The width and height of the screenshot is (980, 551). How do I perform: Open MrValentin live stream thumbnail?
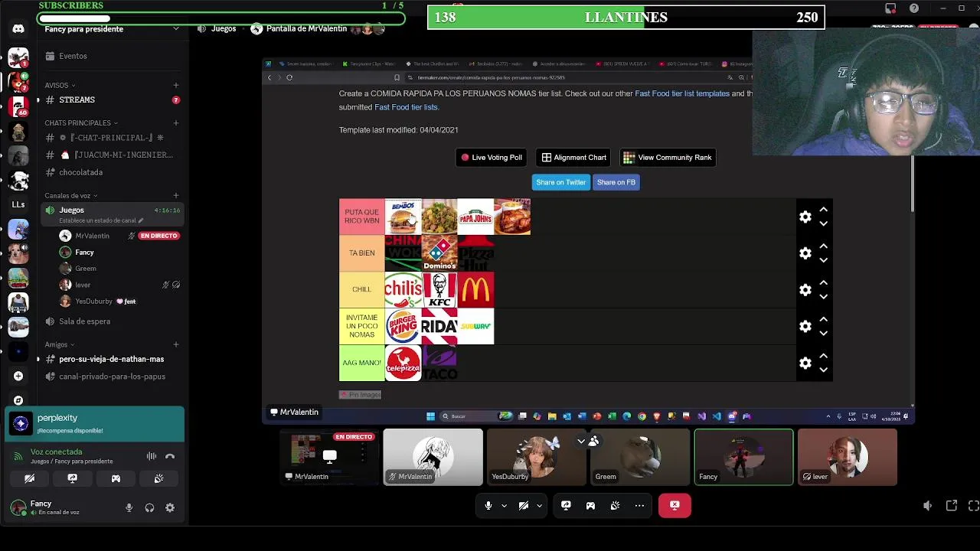pyautogui.click(x=329, y=457)
